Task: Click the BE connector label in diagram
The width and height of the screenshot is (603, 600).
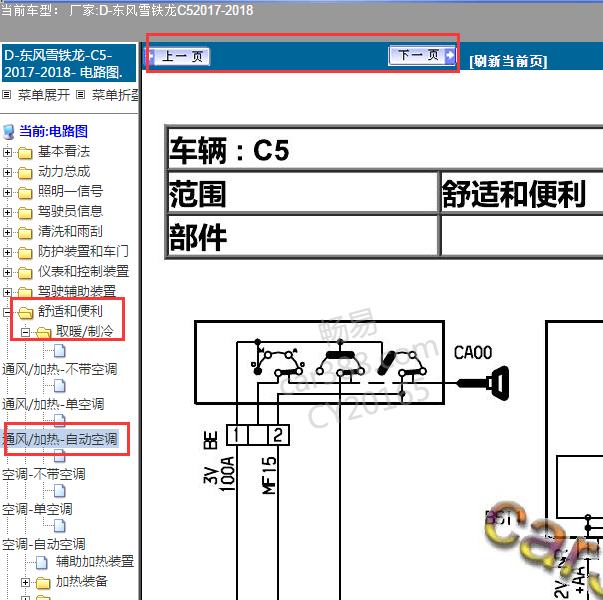Action: 210,440
